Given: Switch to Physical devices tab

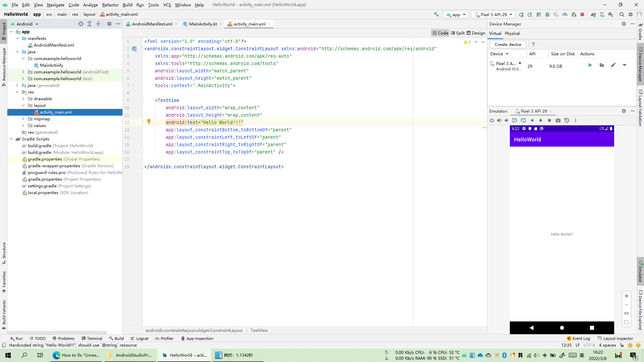Looking at the screenshot, I should (512, 33).
